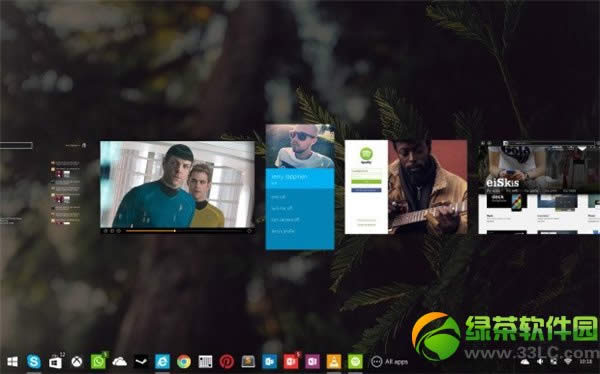
Task: Switch to the video player window thumbnail
Action: click(178, 187)
